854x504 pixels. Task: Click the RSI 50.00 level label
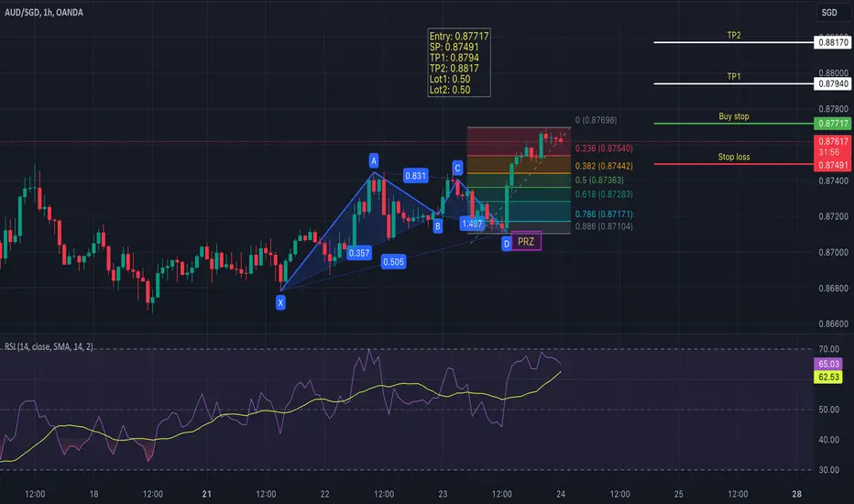(x=829, y=410)
